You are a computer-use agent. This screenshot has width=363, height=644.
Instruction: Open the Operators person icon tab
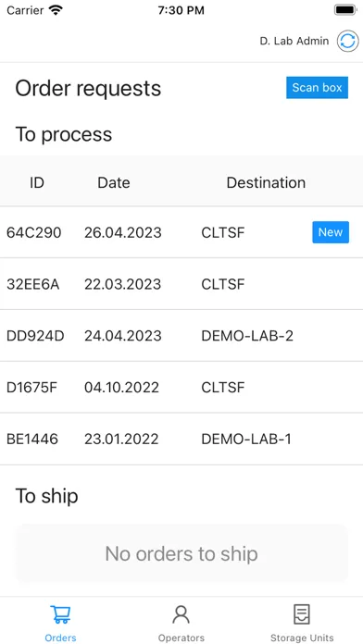point(181,614)
